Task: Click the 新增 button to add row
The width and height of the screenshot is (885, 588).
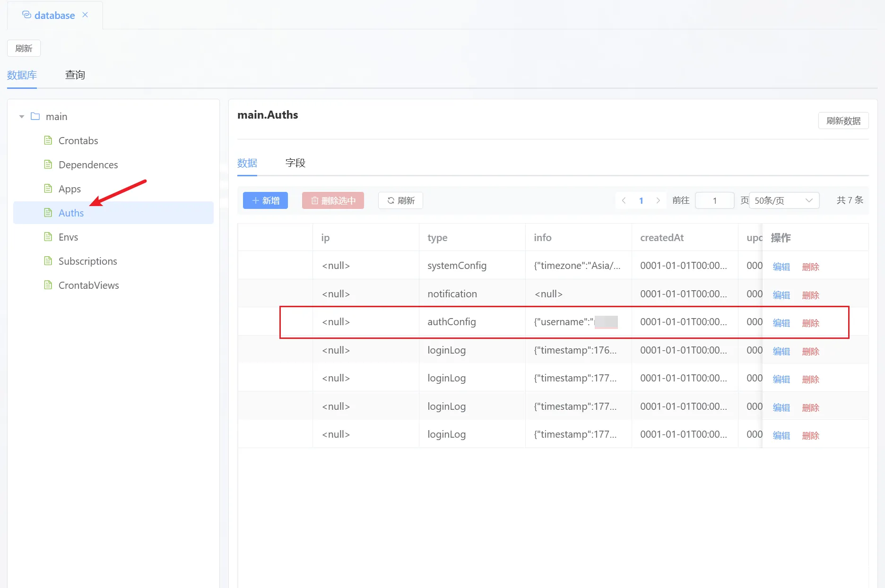Action: (265, 200)
